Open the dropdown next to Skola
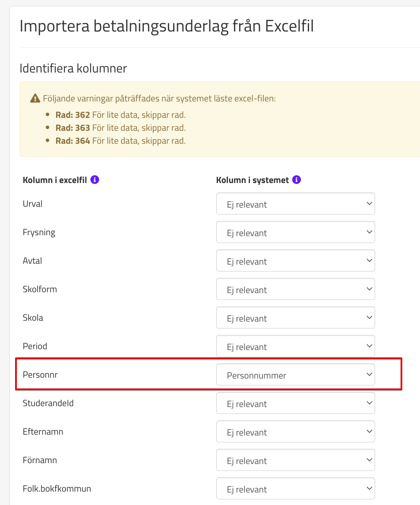 click(295, 318)
